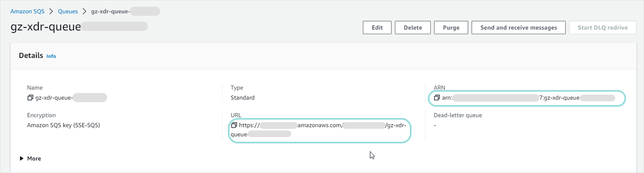Copy the ARN using its copy icon
This screenshot has width=644, height=173.
[x=437, y=97]
